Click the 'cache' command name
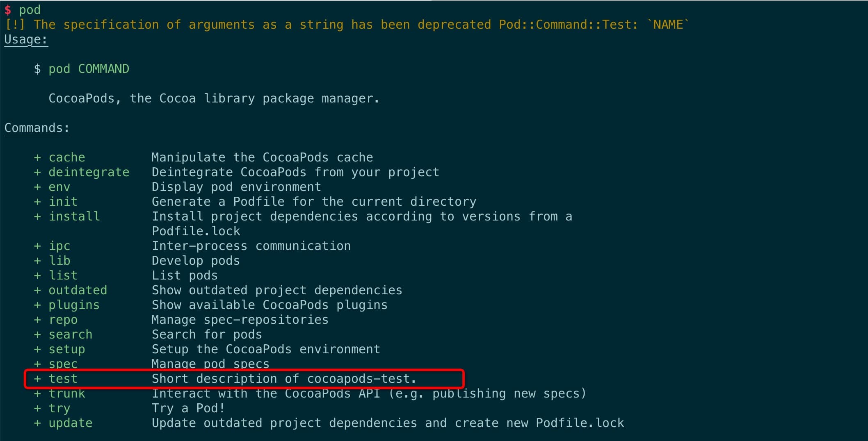This screenshot has height=441, width=868. (67, 157)
